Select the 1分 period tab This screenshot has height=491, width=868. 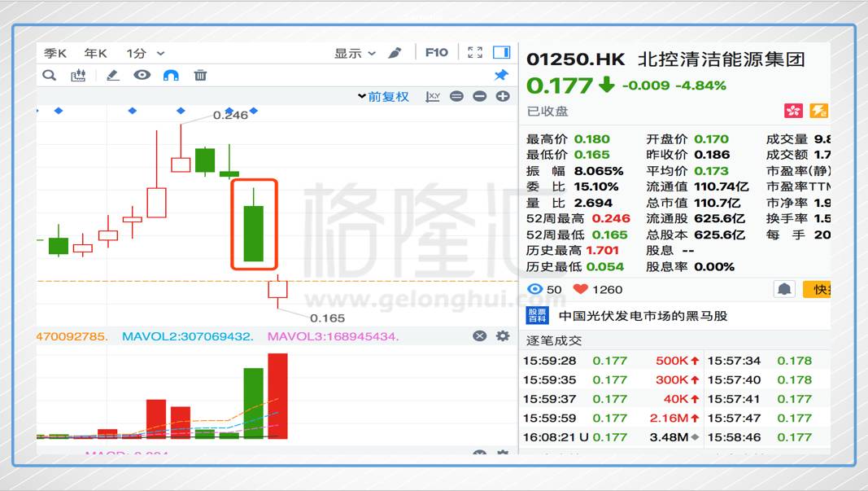tap(136, 53)
